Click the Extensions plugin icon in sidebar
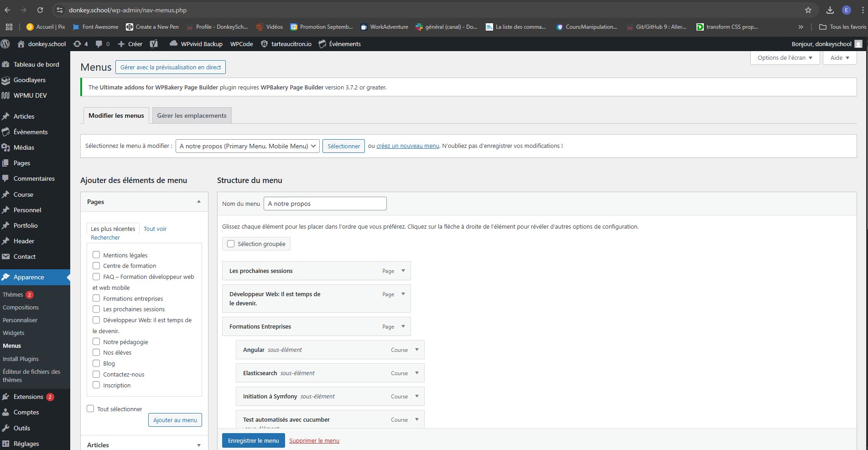Image resolution: width=868 pixels, height=450 pixels. (6, 397)
